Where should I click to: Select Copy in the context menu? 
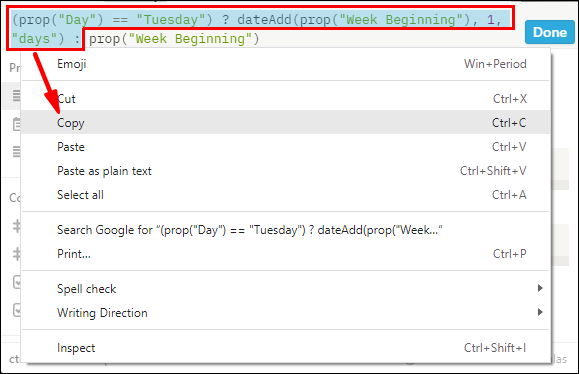click(x=285, y=122)
